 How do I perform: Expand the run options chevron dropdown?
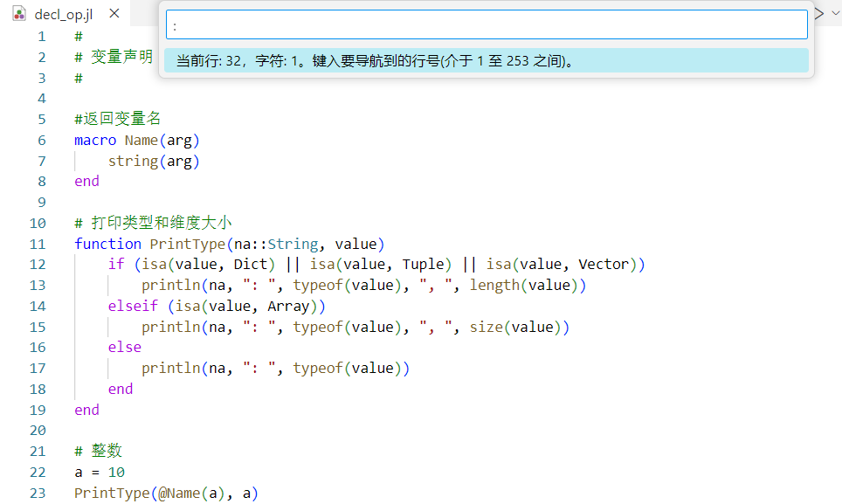click(835, 13)
